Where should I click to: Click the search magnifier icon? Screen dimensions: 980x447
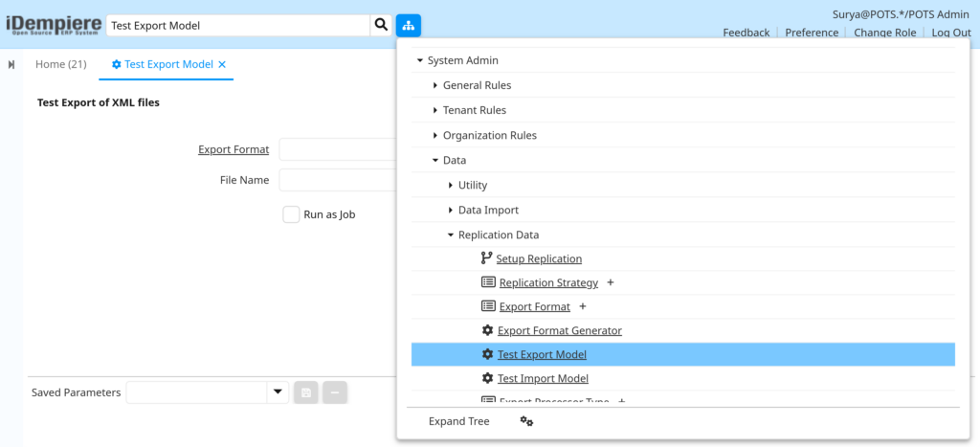(381, 25)
